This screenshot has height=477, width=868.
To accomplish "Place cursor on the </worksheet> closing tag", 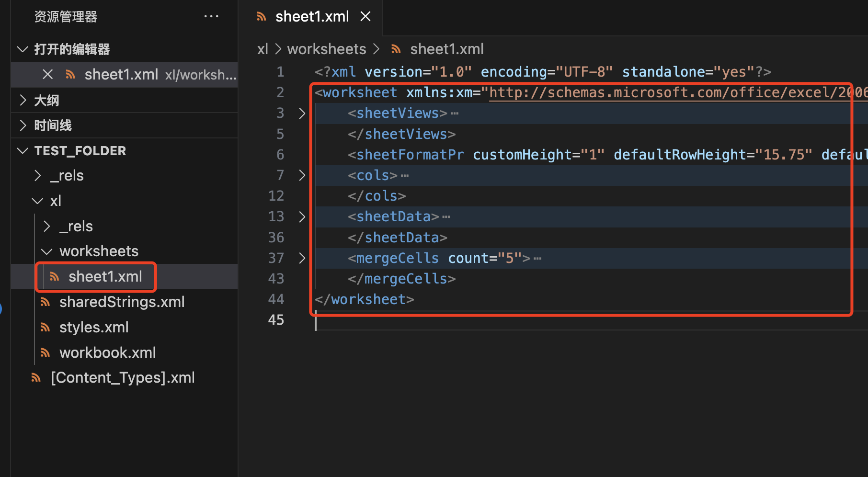I will coord(365,299).
